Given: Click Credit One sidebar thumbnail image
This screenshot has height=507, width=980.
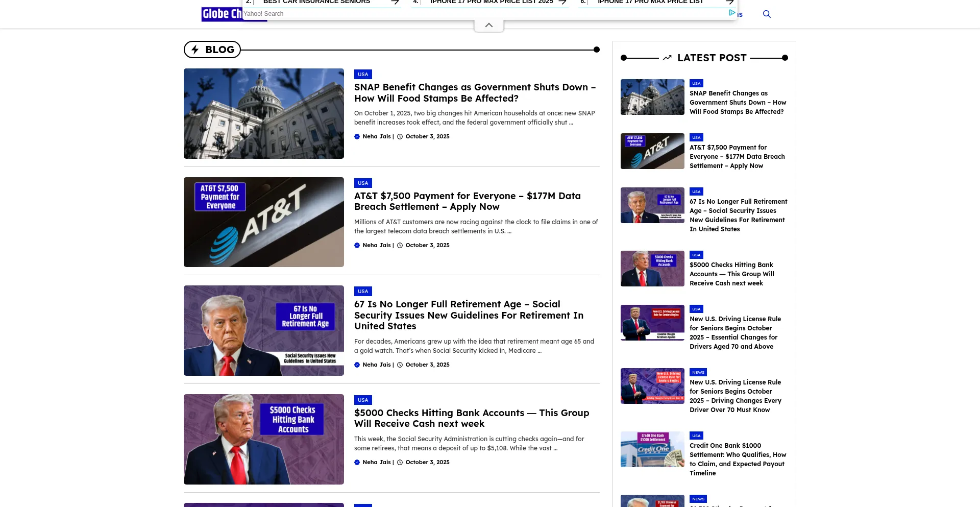Looking at the screenshot, I should coord(652,449).
